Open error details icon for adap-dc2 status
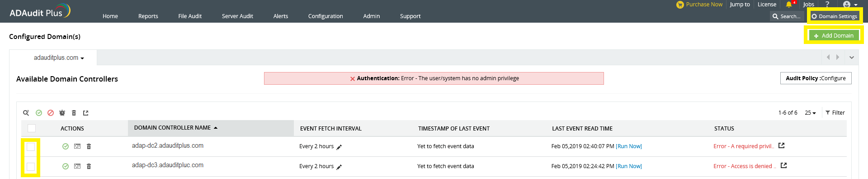Viewport: 868px width, 179px height. pyautogui.click(x=782, y=145)
